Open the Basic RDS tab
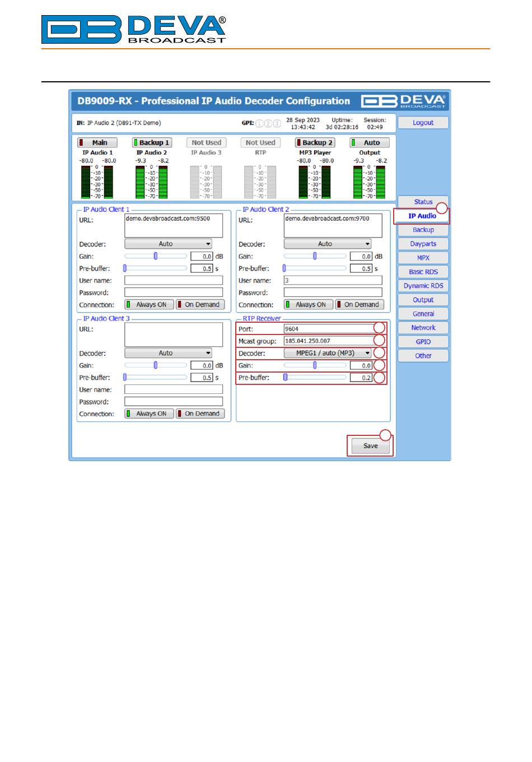The height and width of the screenshot is (762, 532). point(423,272)
